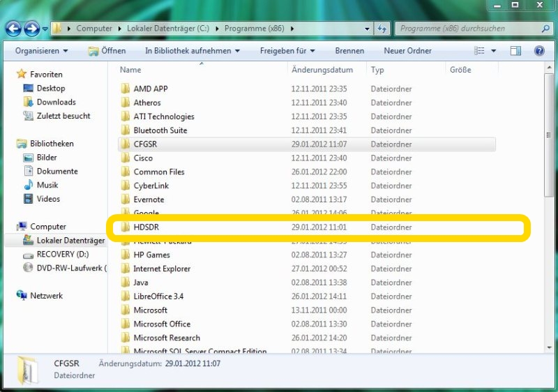The height and width of the screenshot is (392, 558).
Task: Click the Neuer Ordner button
Action: click(407, 51)
